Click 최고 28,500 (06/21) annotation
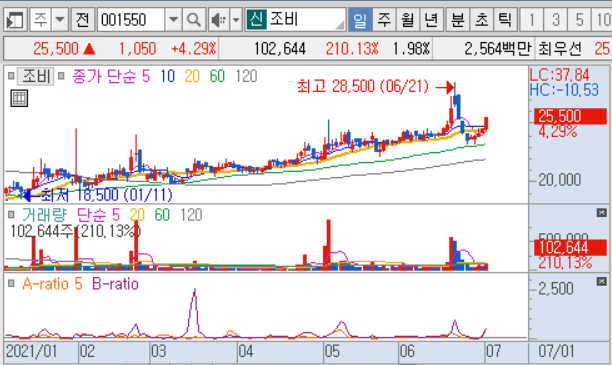Viewport: 612px width, 365px height. point(363,86)
